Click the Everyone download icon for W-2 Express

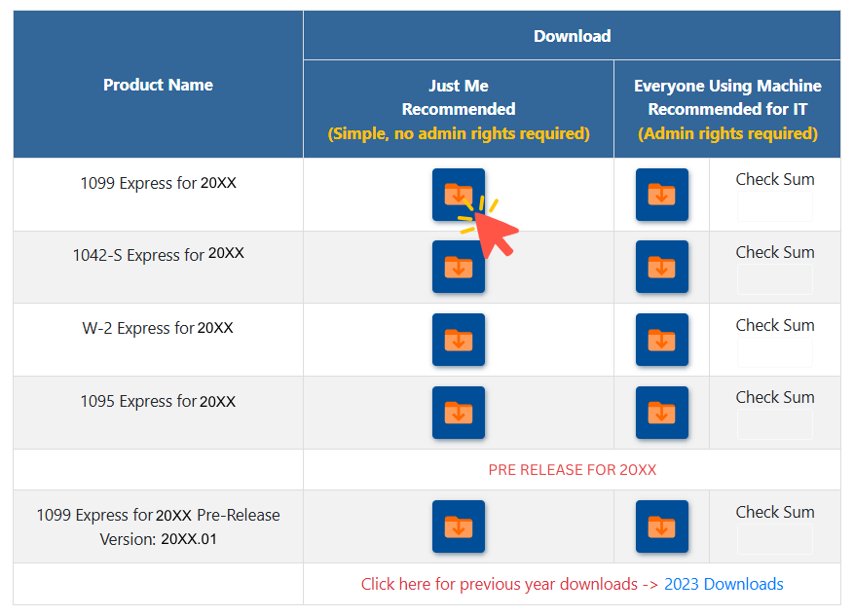point(662,340)
